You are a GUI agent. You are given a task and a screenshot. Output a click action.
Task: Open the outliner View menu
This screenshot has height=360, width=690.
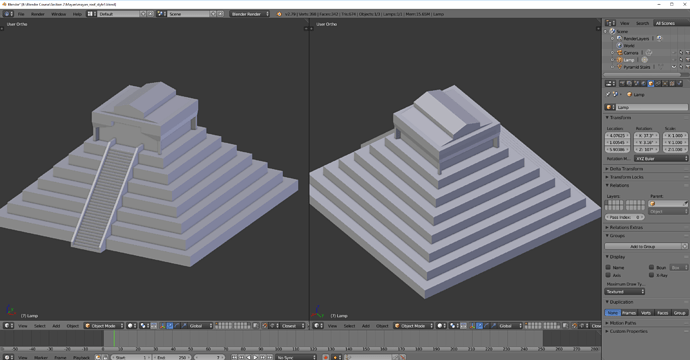[x=624, y=23]
